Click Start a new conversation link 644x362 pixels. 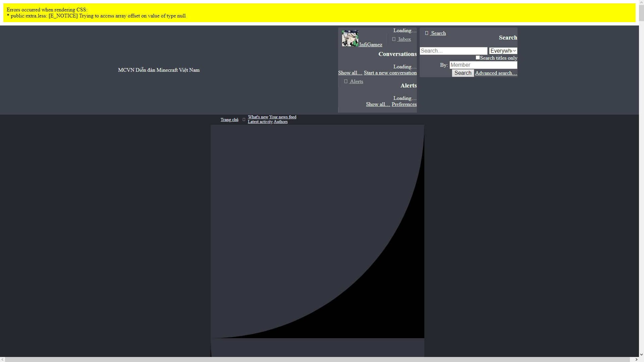390,73
